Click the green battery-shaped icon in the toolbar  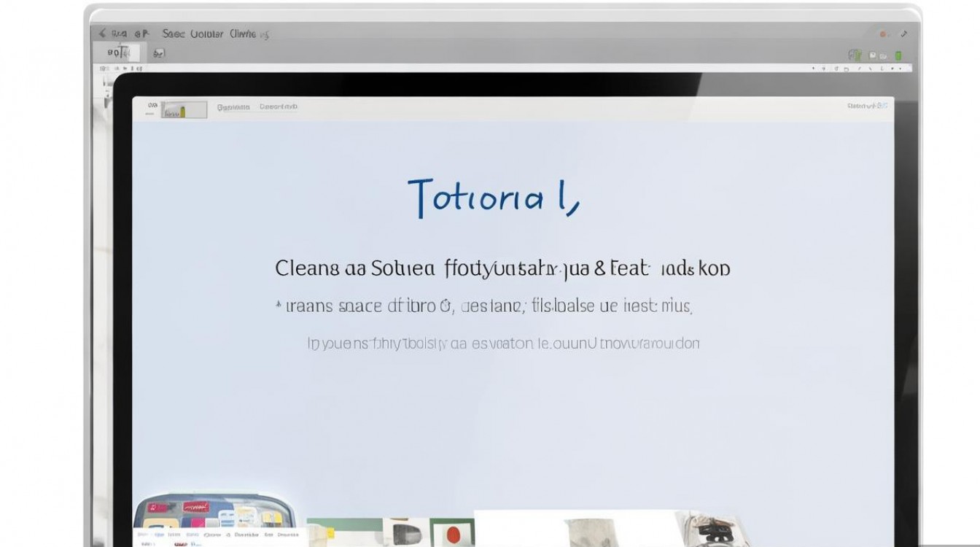(898, 55)
